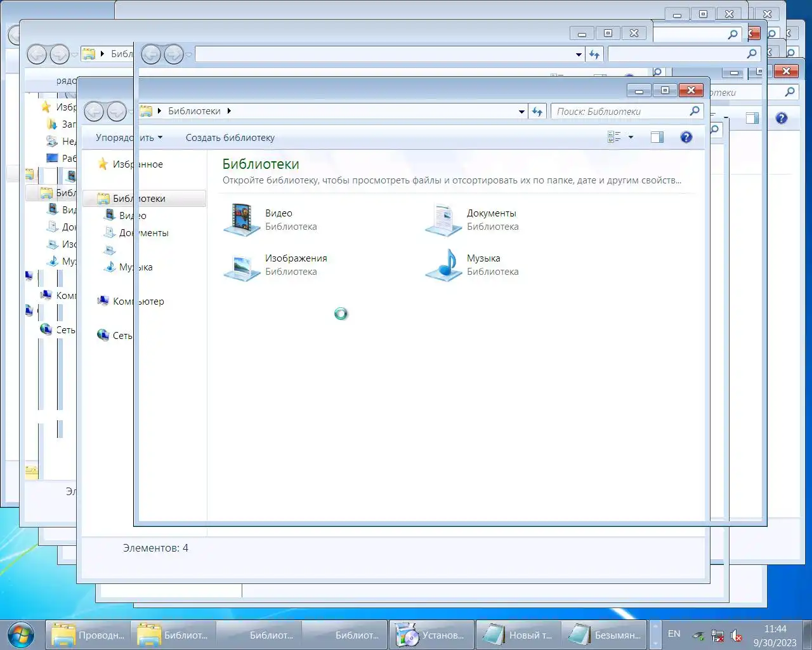The image size is (812, 650).
Task: Click magnifier in empty search box beside refresh
Action: click(752, 55)
